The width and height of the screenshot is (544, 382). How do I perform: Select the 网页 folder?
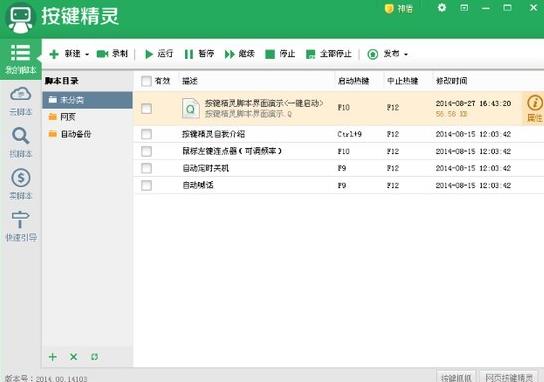pyautogui.click(x=87, y=117)
